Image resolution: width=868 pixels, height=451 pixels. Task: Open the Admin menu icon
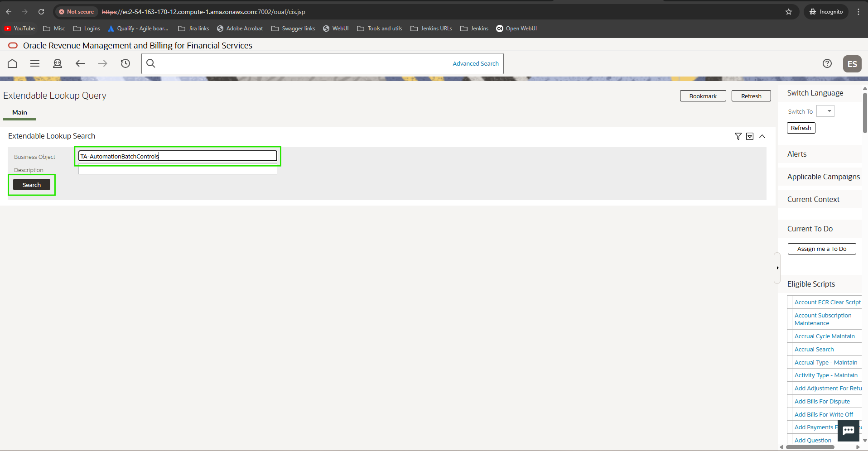[58, 63]
